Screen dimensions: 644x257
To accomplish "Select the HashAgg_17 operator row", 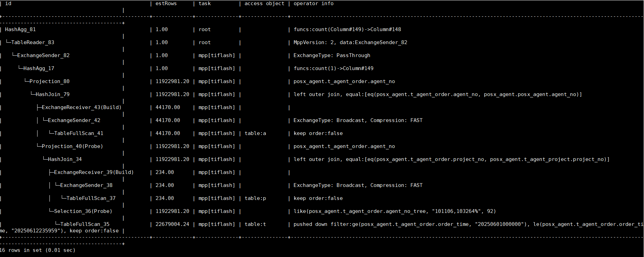I will pyautogui.click(x=39, y=68).
